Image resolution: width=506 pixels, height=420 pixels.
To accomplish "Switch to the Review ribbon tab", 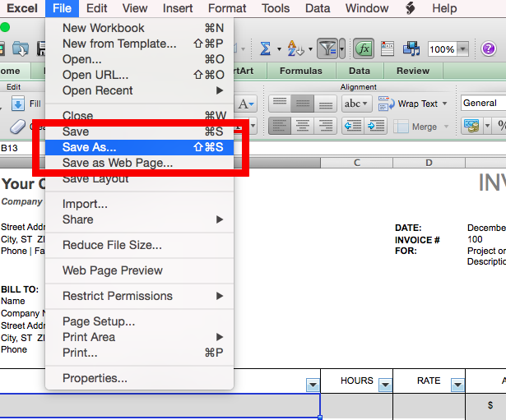I will click(413, 71).
